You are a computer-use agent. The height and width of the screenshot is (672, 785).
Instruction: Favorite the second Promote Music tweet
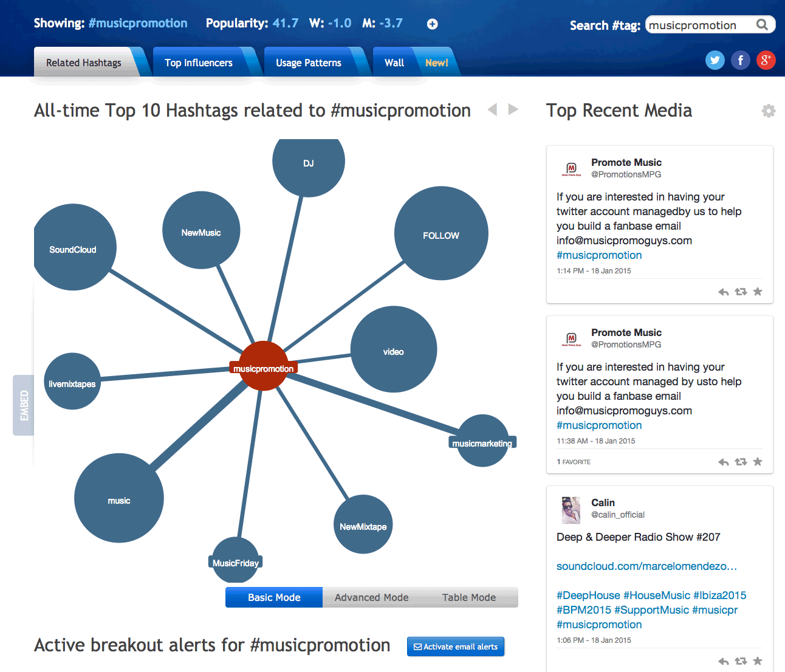(758, 462)
